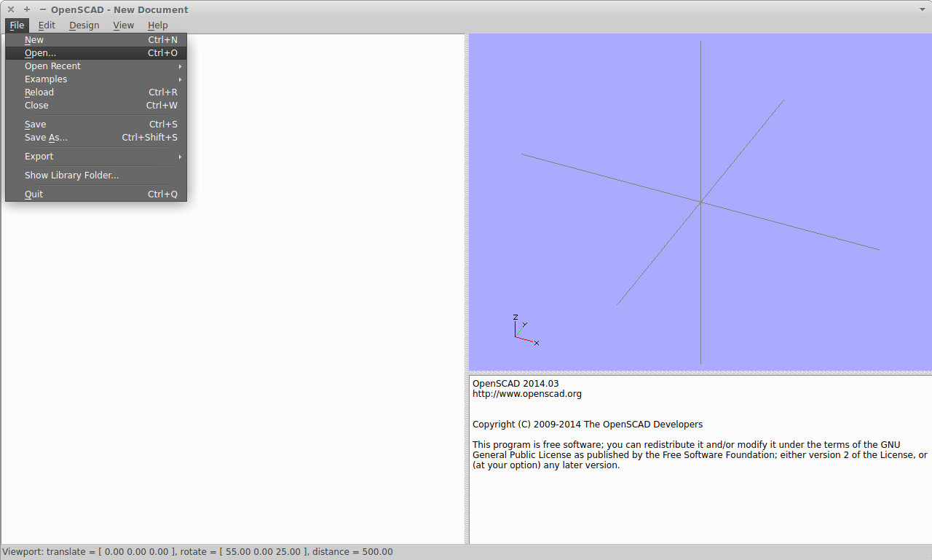The width and height of the screenshot is (932, 560).
Task: Open the Help menu
Action: click(x=158, y=25)
